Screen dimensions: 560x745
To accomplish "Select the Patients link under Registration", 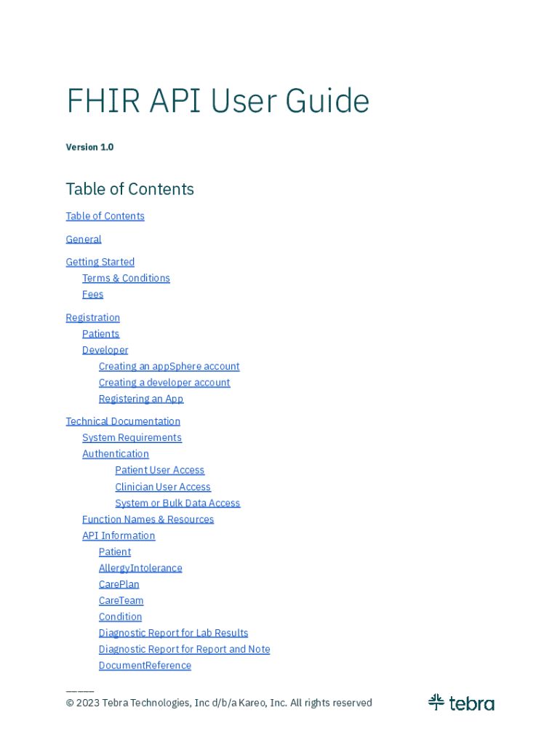I will coord(100,334).
